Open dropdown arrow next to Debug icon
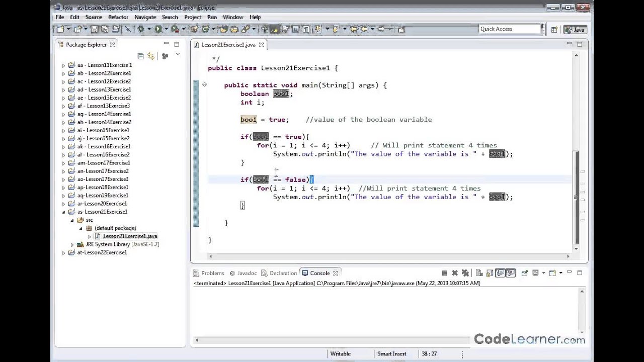Image resolution: width=644 pixels, height=362 pixels. point(149,29)
